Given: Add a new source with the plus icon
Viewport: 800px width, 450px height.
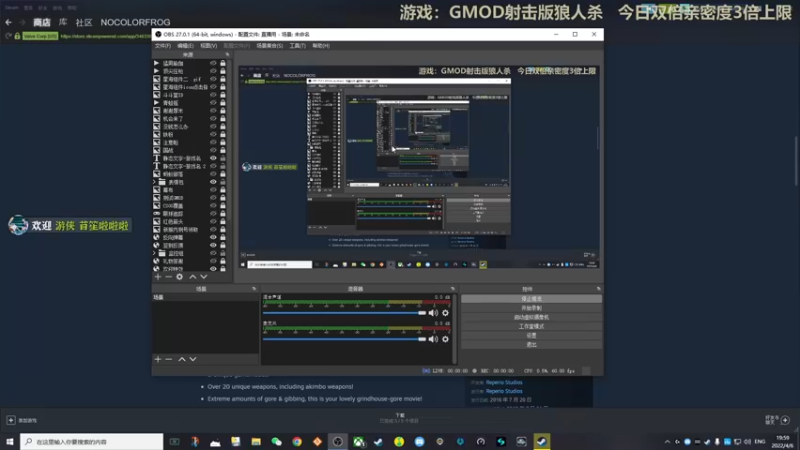Looking at the screenshot, I should (x=158, y=277).
